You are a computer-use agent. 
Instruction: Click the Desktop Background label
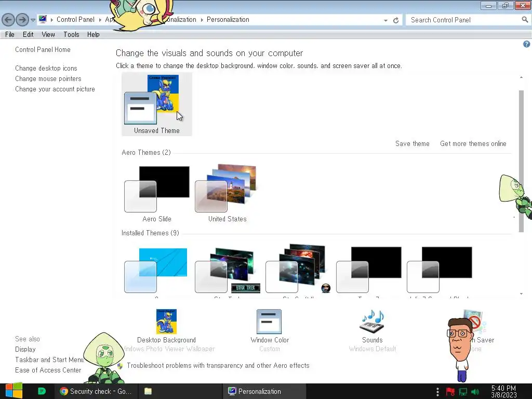(x=166, y=340)
